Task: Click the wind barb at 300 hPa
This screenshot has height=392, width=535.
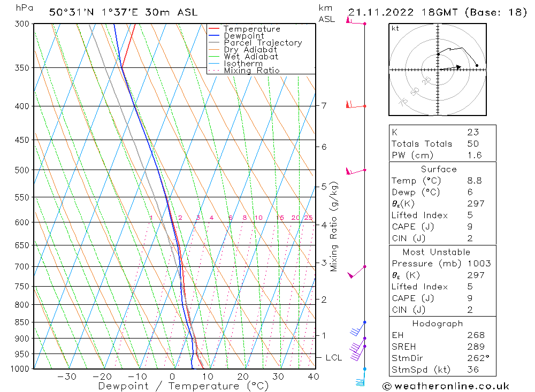Action: point(356,21)
